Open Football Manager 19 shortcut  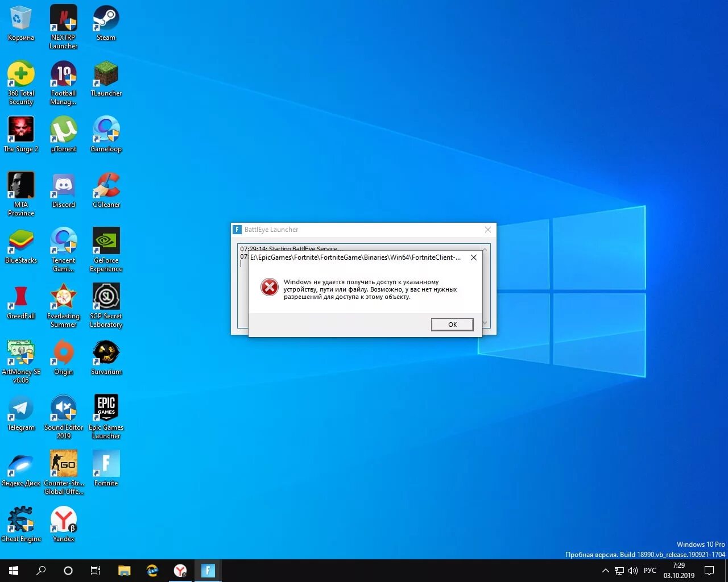click(64, 82)
